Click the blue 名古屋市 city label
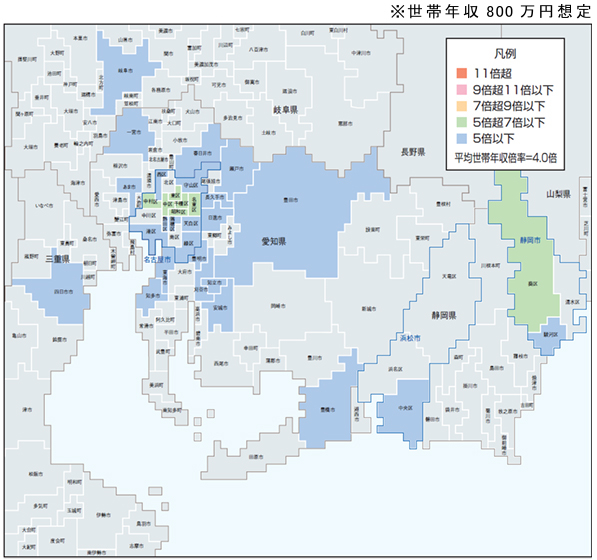 click(x=157, y=260)
